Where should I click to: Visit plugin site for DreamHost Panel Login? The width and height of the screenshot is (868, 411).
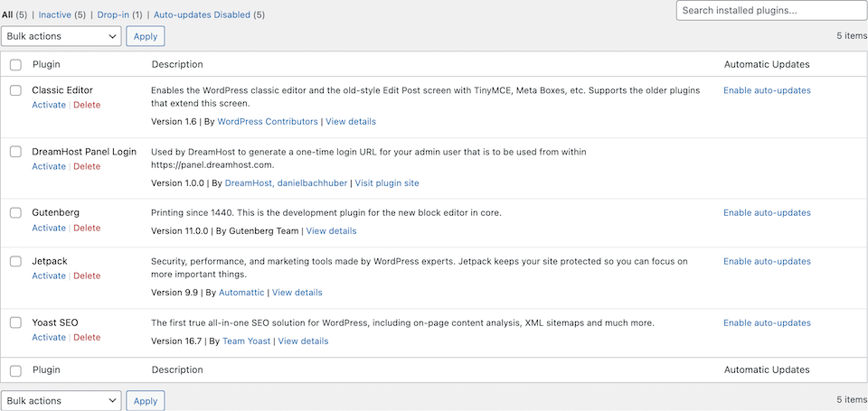point(387,182)
